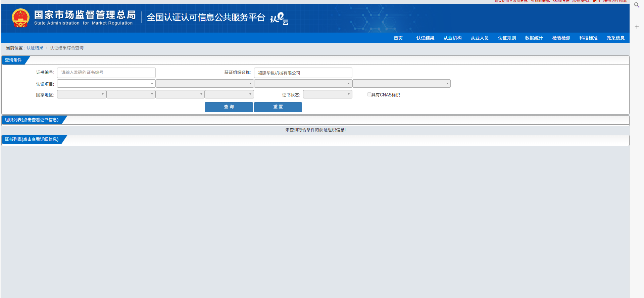The width and height of the screenshot is (644, 298).
Task: Open the search magnifier in sidebar
Action: (637, 5)
